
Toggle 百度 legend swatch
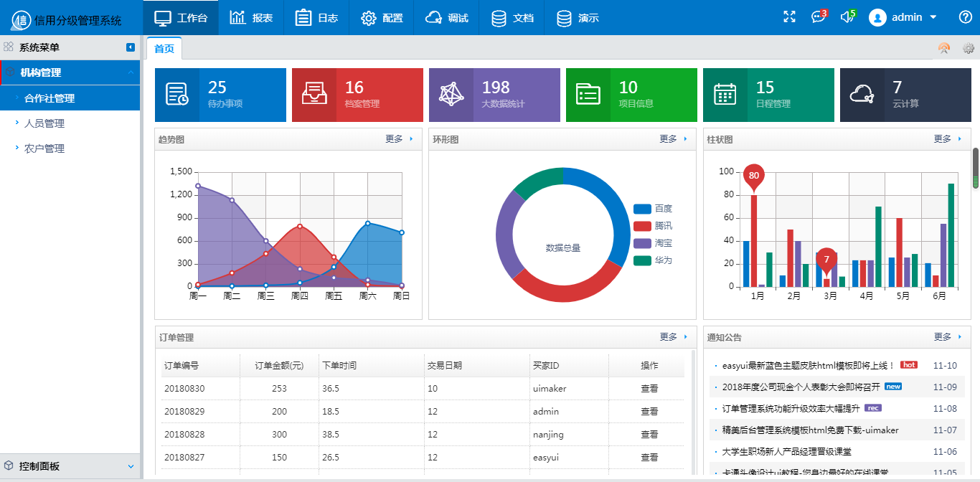[x=642, y=209]
